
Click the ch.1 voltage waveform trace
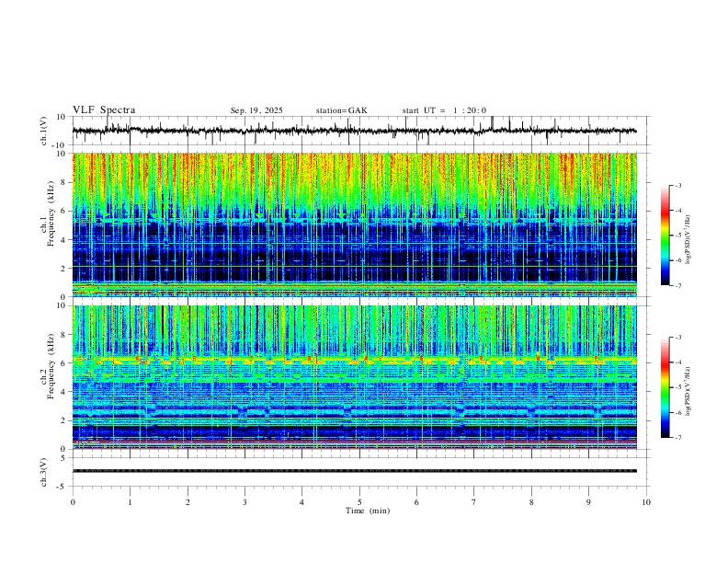(x=354, y=131)
